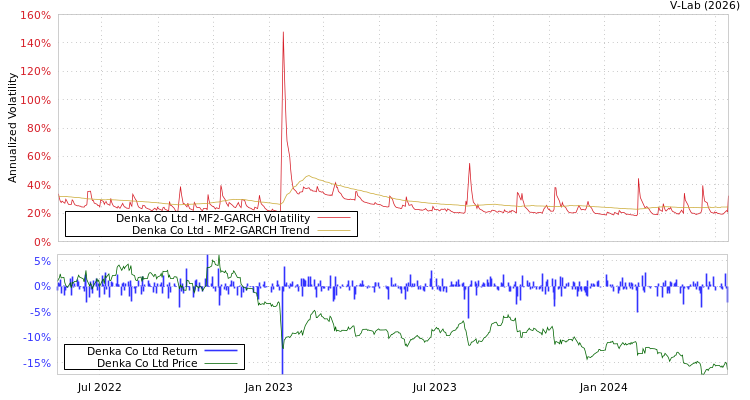
Task: Click the 0% label on the volatility axis
Action: 41,241
